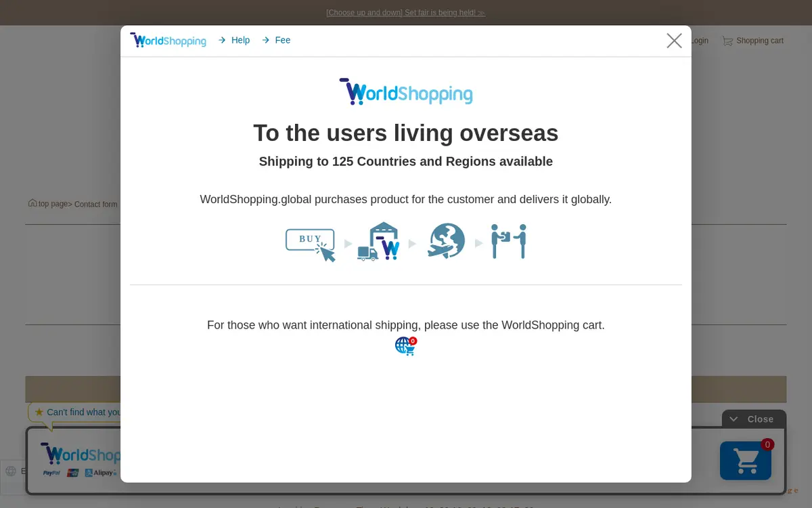The height and width of the screenshot is (508, 812).
Task: Click the globe with airplane step icon
Action: coord(446,241)
